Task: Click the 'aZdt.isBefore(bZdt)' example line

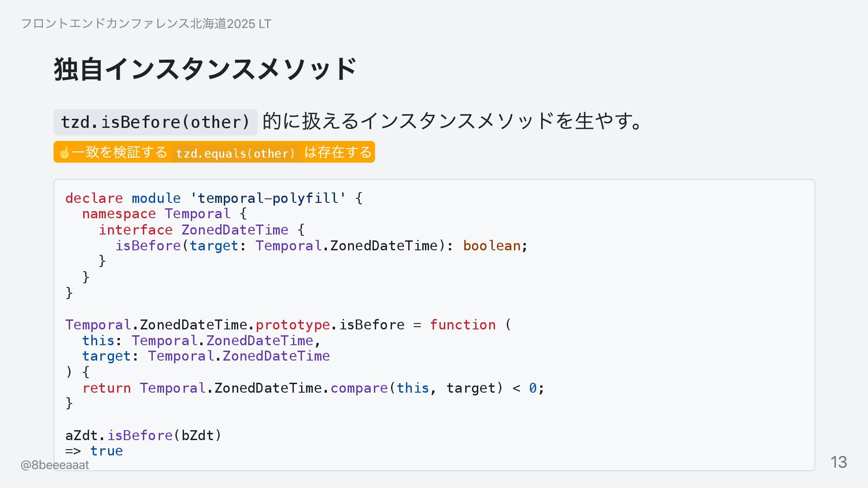Action: coord(144,435)
